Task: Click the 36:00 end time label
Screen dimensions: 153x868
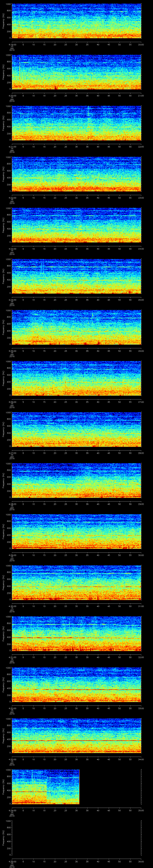Action: coord(141,862)
